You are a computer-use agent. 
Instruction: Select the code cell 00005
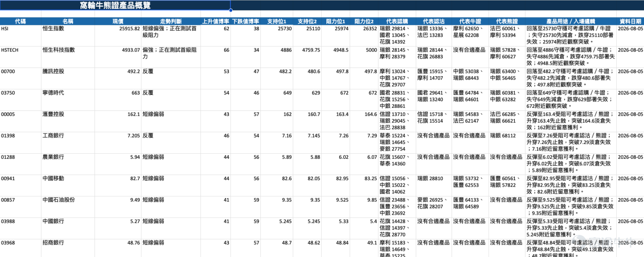tap(21, 121)
